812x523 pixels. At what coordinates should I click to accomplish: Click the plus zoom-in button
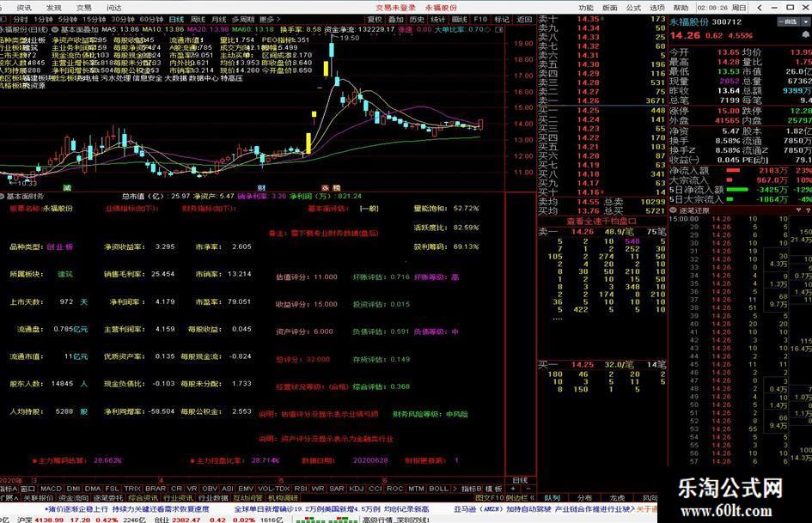(513, 489)
